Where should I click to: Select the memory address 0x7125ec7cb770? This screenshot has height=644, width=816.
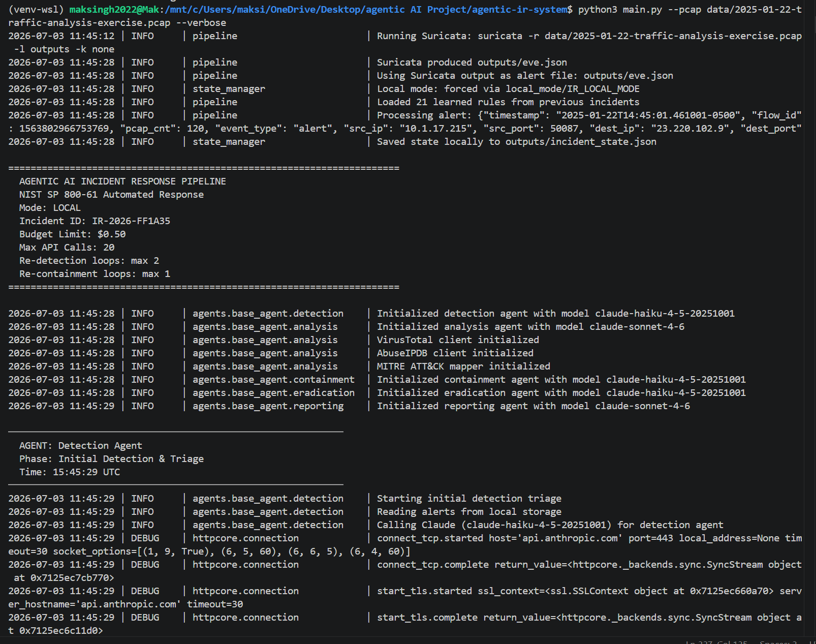(70, 578)
